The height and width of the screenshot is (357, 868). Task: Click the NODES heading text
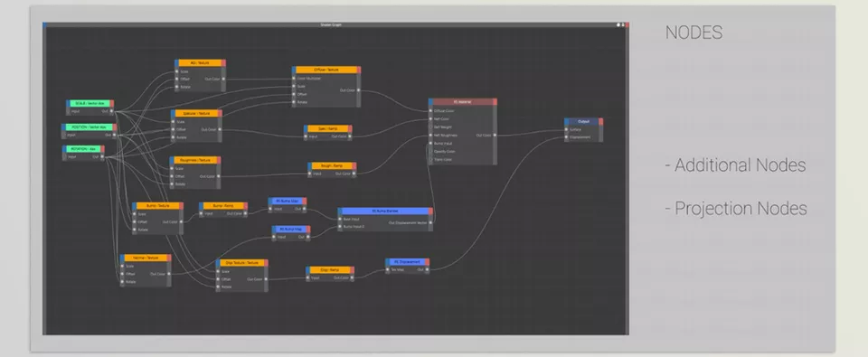click(693, 33)
